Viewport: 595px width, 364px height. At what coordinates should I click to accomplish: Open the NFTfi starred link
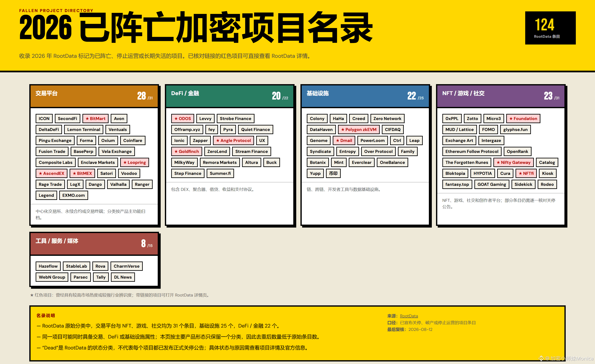526,173
